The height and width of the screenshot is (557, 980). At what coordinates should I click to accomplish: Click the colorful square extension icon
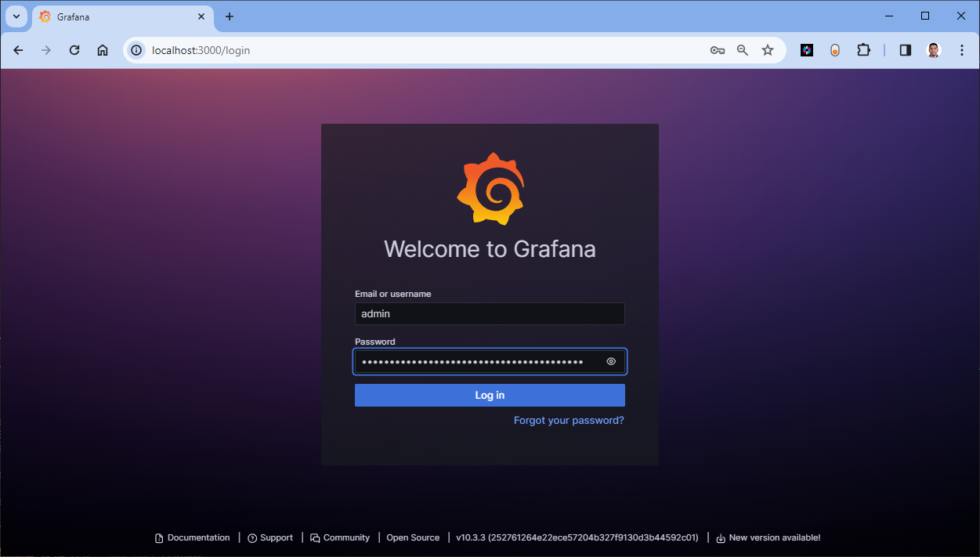click(x=807, y=50)
